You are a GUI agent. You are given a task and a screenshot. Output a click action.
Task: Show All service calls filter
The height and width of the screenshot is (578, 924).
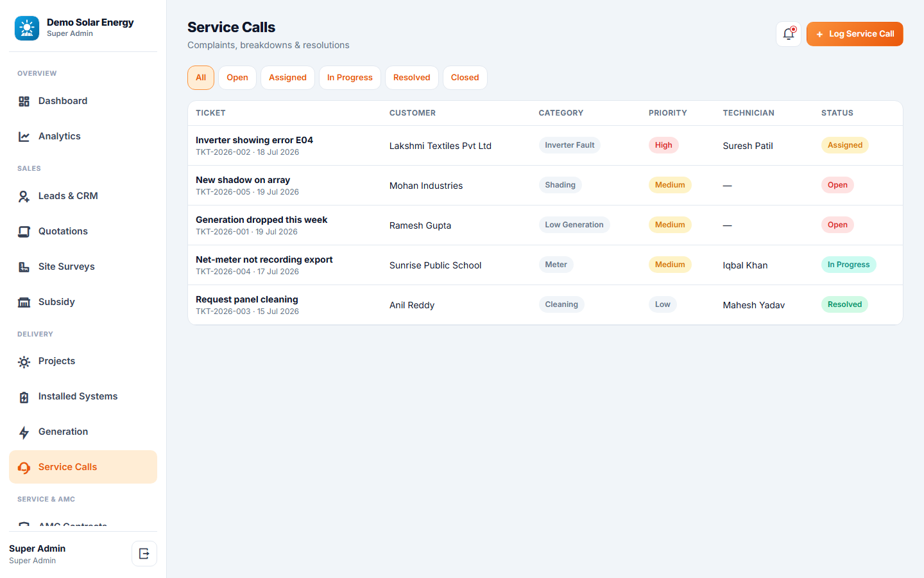201,78
